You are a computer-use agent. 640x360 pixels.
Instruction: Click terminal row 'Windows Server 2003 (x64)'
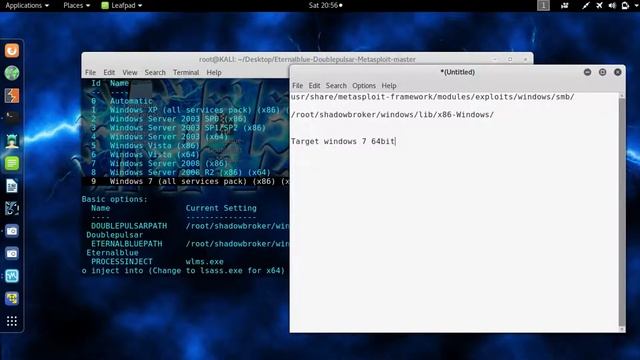[x=160, y=137]
